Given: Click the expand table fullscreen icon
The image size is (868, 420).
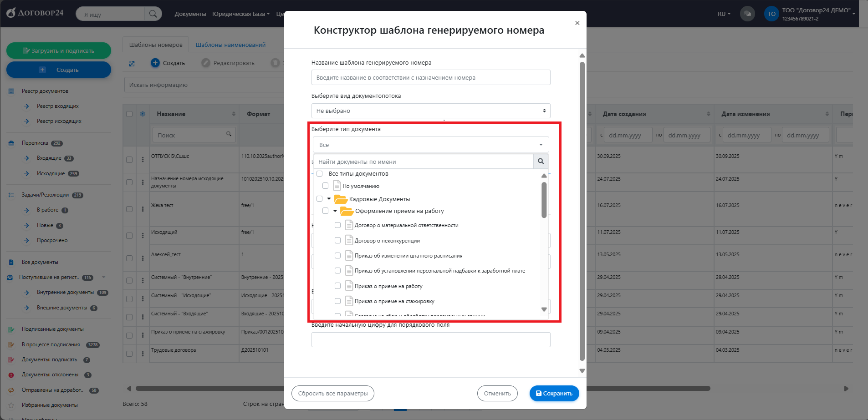Looking at the screenshot, I should point(132,64).
